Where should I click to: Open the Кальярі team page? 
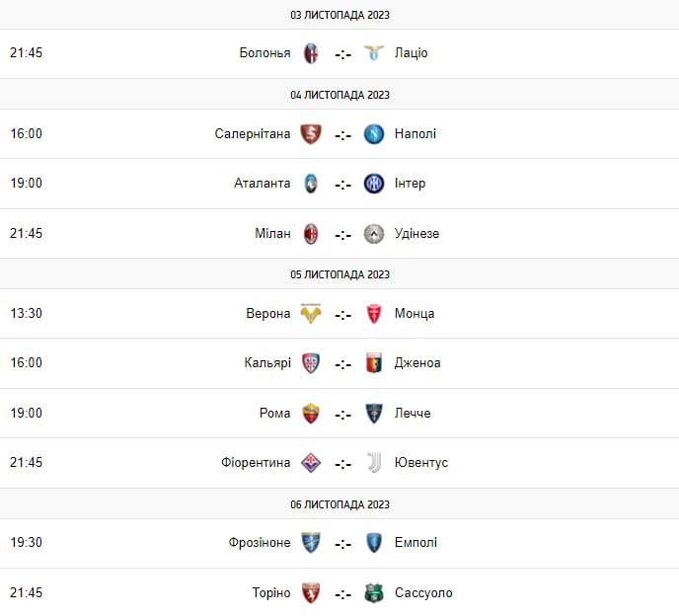click(267, 362)
